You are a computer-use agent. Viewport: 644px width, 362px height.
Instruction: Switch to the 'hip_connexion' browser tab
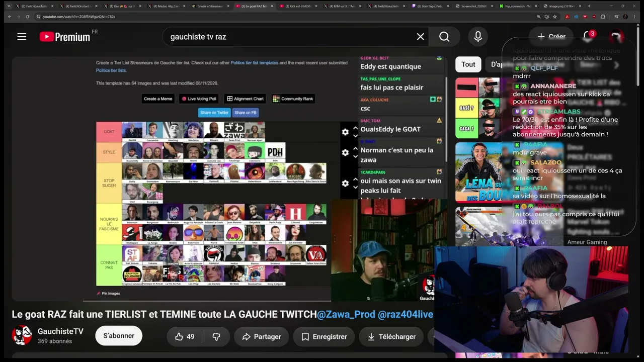pyautogui.click(x=518, y=6)
